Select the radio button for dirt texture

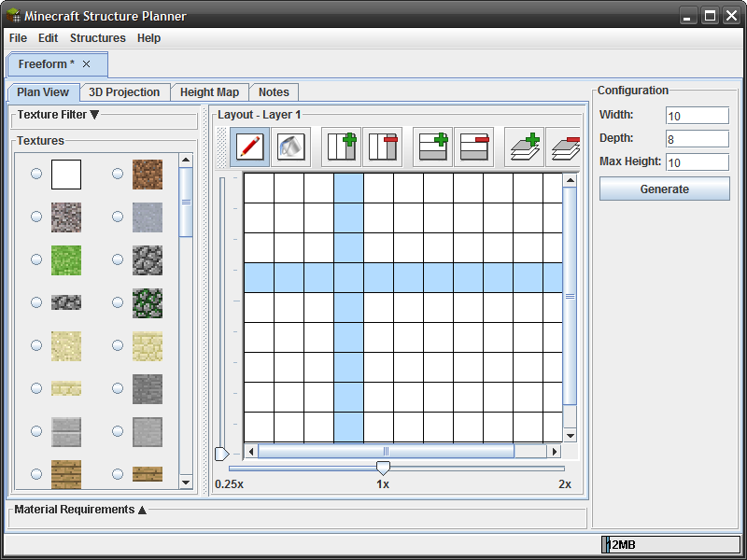[118, 174]
